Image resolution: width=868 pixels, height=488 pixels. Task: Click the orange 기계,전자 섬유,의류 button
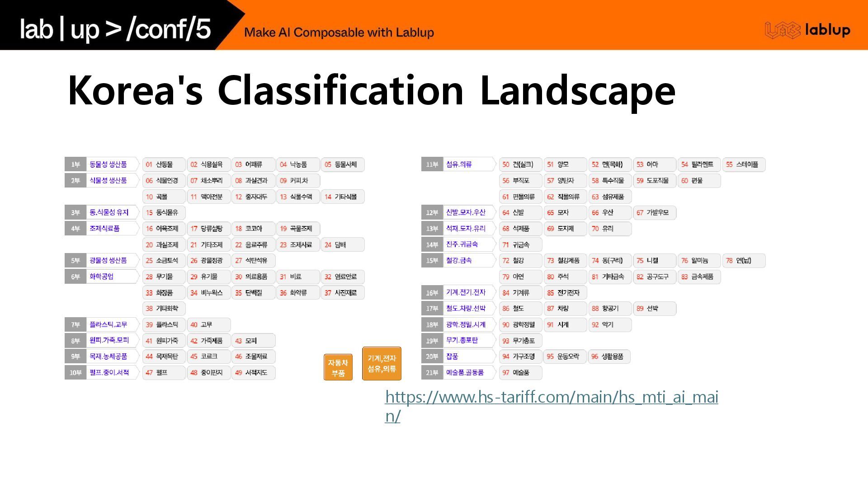pos(382,363)
